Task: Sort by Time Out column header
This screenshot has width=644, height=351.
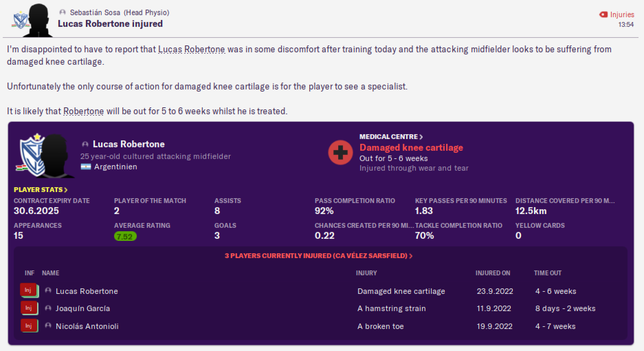Action: tap(547, 273)
